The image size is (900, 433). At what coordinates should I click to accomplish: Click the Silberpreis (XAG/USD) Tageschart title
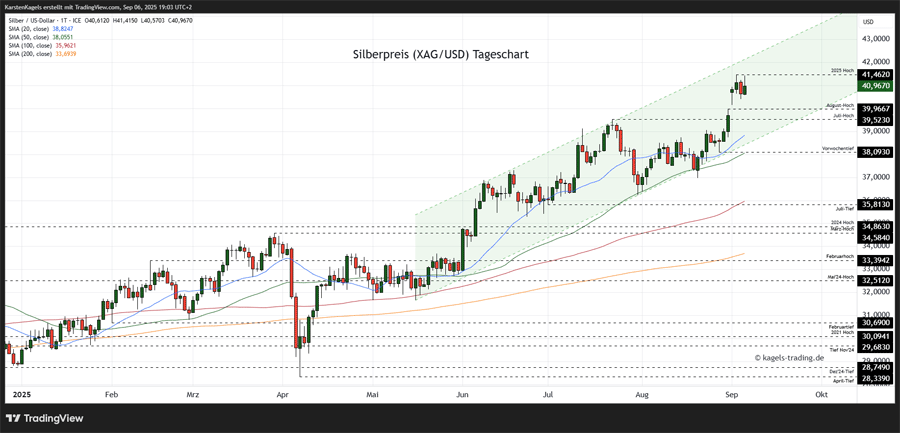(440, 55)
